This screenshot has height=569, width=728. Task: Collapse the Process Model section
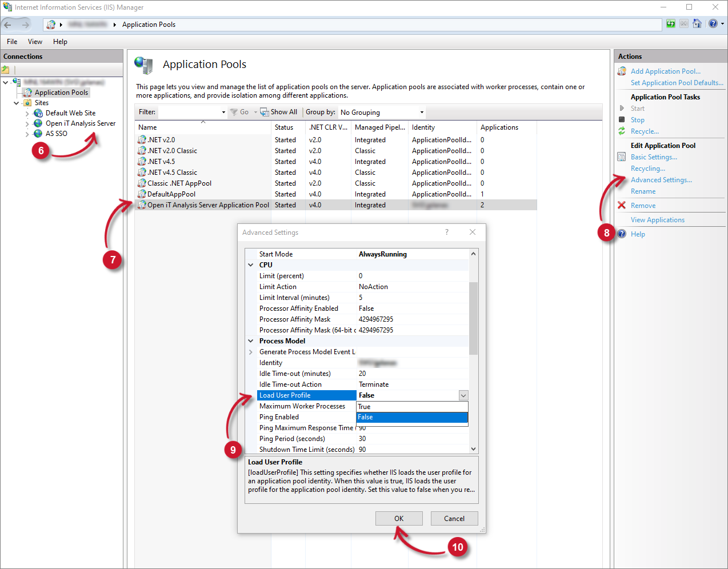(250, 341)
